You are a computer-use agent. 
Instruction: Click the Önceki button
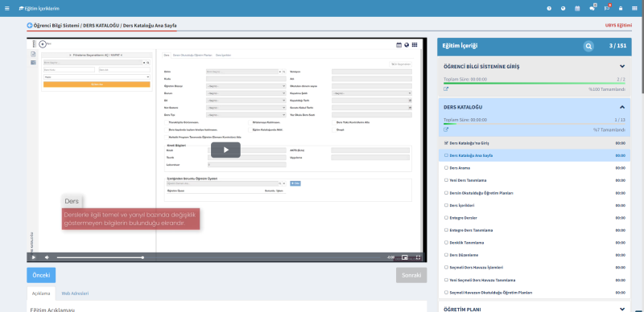pos(41,275)
